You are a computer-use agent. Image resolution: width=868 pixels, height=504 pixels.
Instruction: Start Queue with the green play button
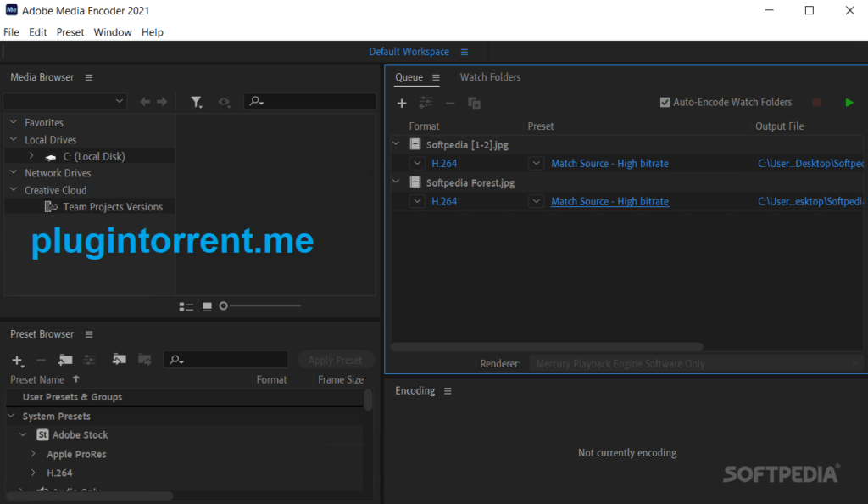(849, 102)
